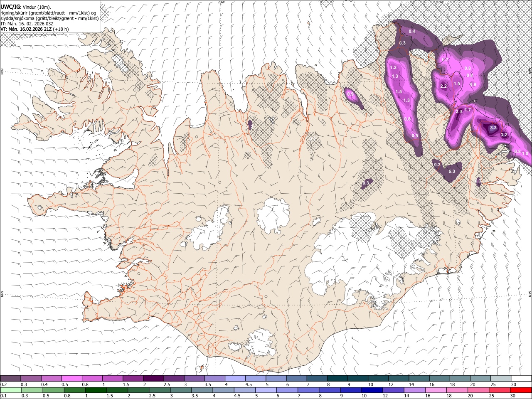Viewport: 532px width, 399px height.
Task: Pick the snow scale swatch between 3 and 3.5
Action: click(x=194, y=379)
